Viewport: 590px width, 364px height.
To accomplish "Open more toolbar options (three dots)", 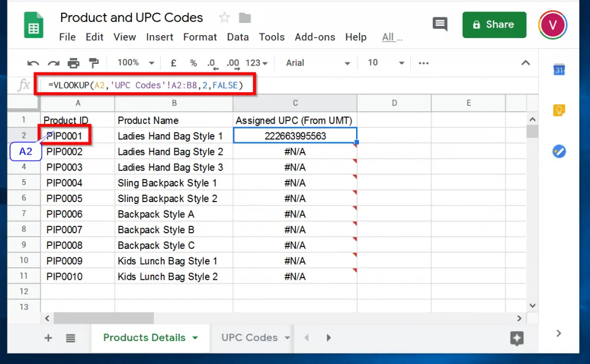I will pyautogui.click(x=423, y=63).
